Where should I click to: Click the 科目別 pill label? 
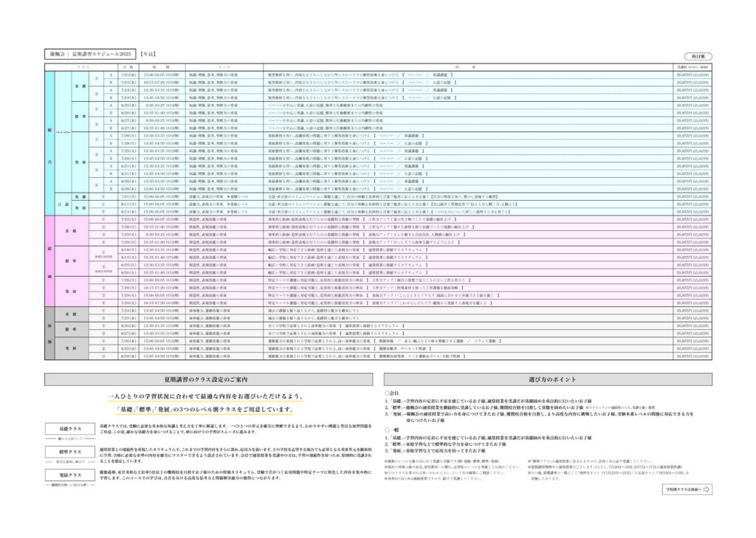(x=698, y=56)
